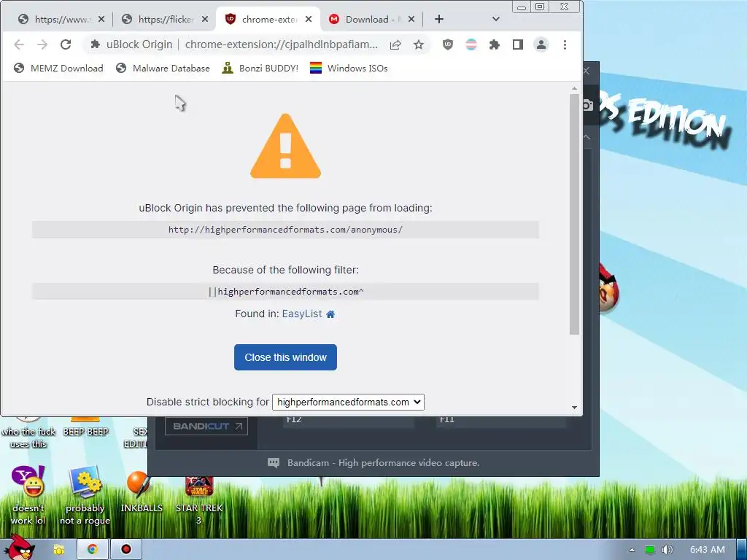The image size is (747, 560).
Task: Click the page scrollbar down arrow
Action: (574, 408)
